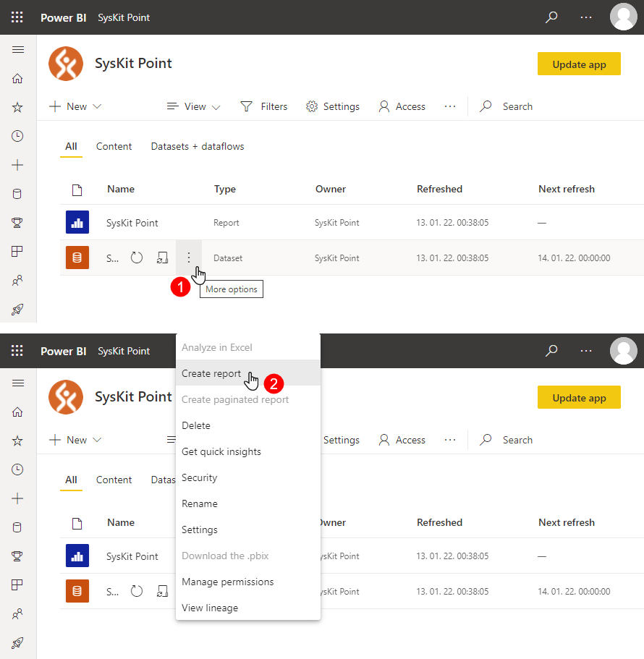Click the Search field in top toolbar
This screenshot has width=644, height=659.
click(x=507, y=106)
